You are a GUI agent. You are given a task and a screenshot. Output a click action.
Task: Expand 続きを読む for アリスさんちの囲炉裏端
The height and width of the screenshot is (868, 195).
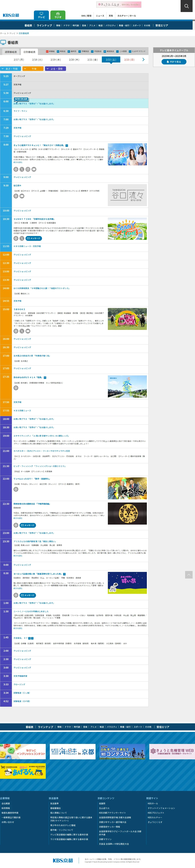point(18,556)
